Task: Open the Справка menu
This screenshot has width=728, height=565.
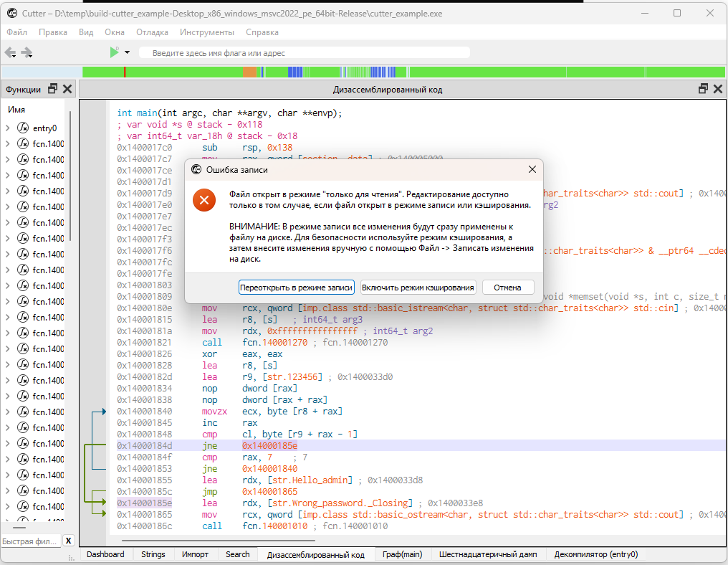Action: coord(262,32)
